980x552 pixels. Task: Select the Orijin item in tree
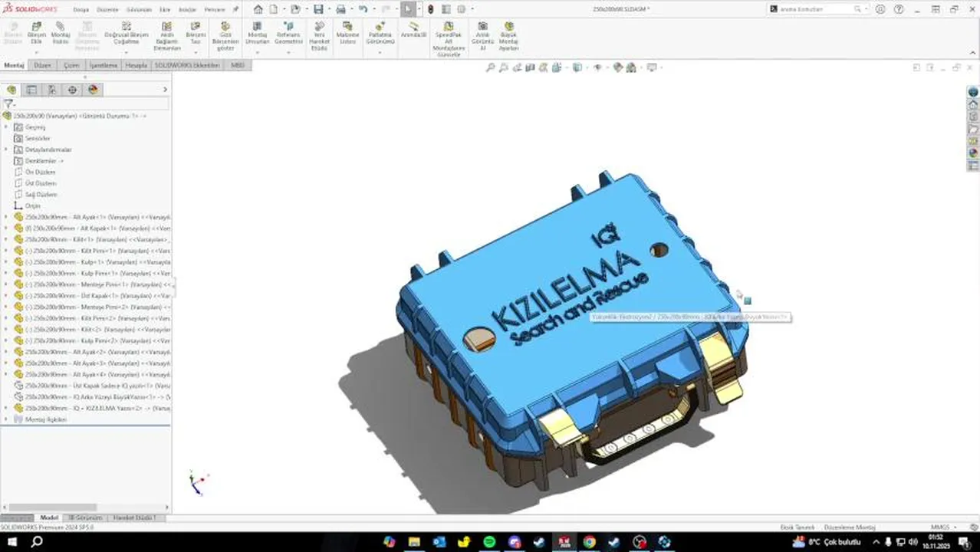point(32,206)
